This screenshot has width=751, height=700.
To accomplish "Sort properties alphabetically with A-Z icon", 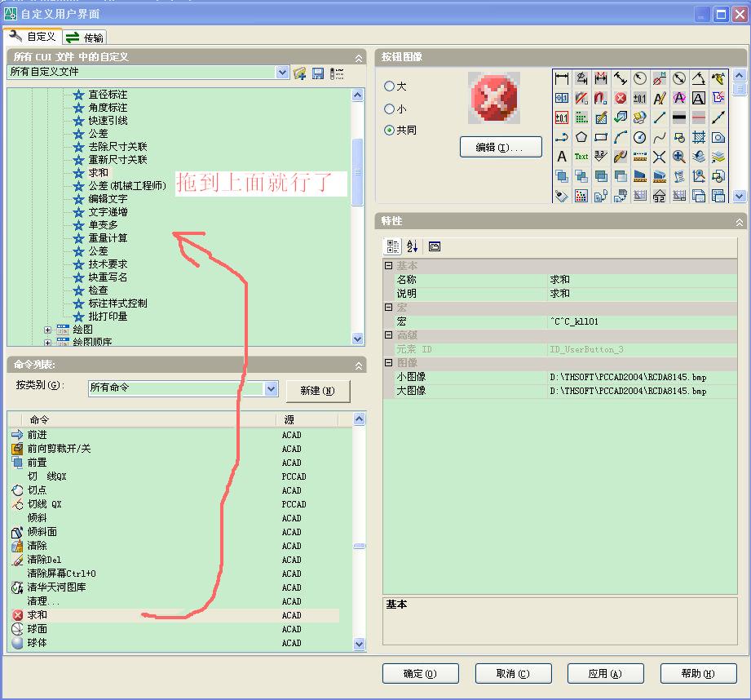I will pos(412,246).
